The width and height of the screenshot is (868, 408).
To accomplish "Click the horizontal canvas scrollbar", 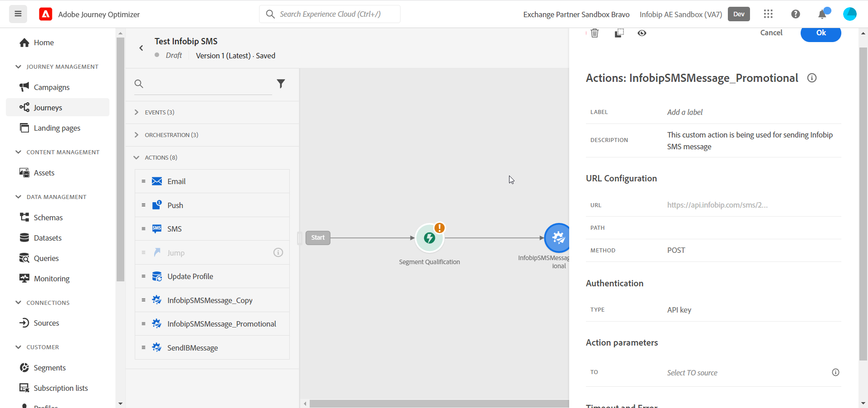I will [438, 403].
